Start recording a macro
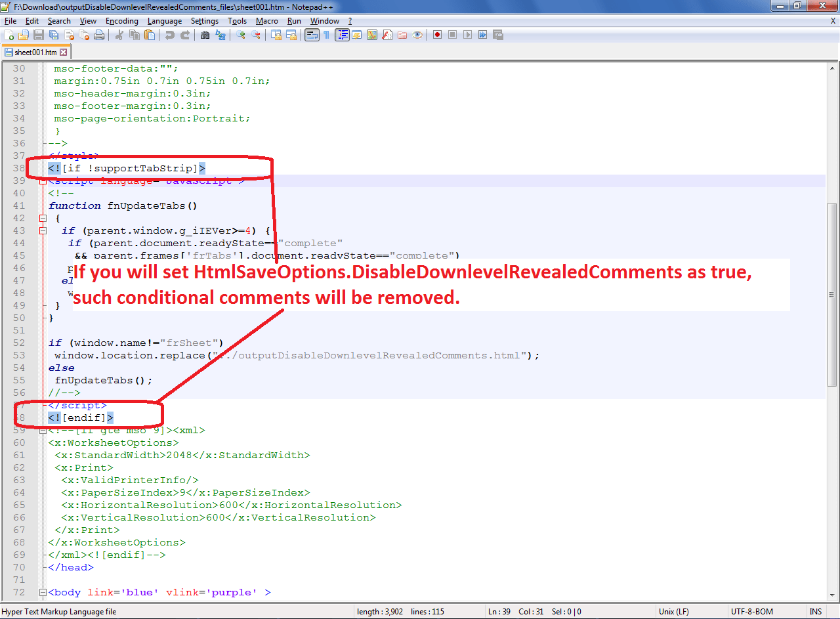 pyautogui.click(x=437, y=35)
